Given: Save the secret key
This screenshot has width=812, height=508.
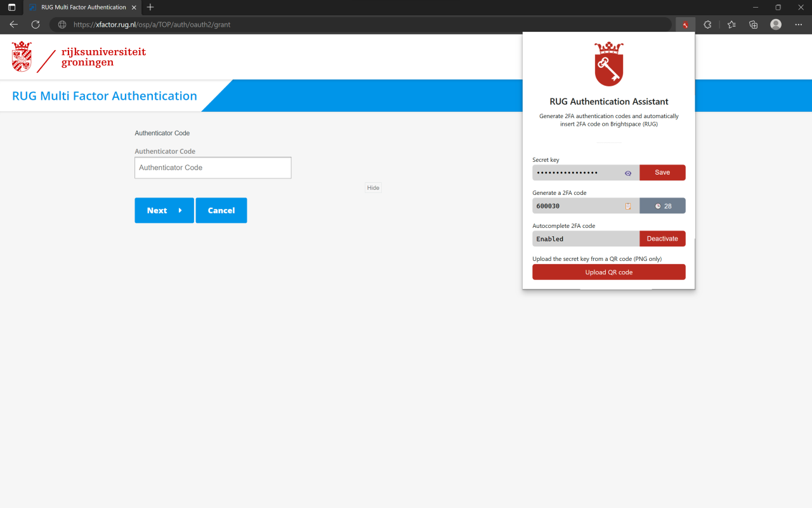Looking at the screenshot, I should [x=662, y=173].
